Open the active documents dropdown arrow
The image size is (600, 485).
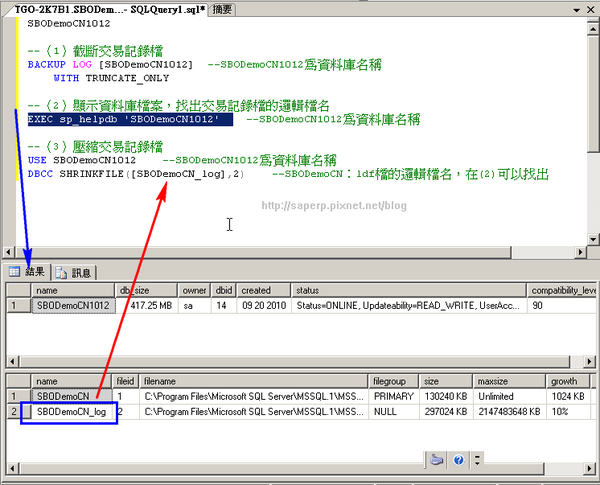pos(576,10)
